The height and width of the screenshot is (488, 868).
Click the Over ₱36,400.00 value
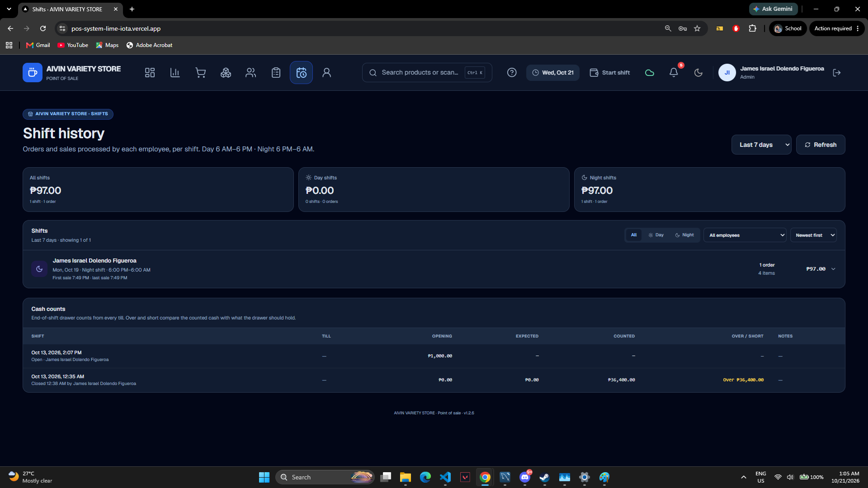pyautogui.click(x=743, y=380)
